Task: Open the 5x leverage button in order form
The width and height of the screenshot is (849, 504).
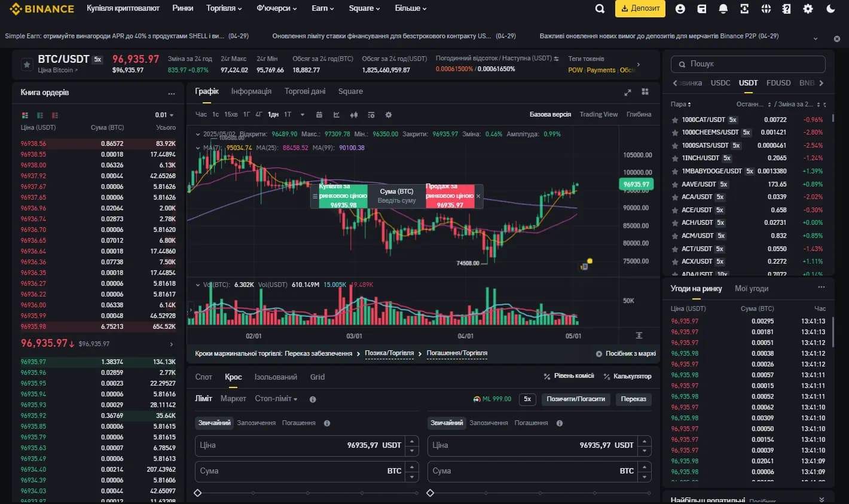Action: pos(527,399)
